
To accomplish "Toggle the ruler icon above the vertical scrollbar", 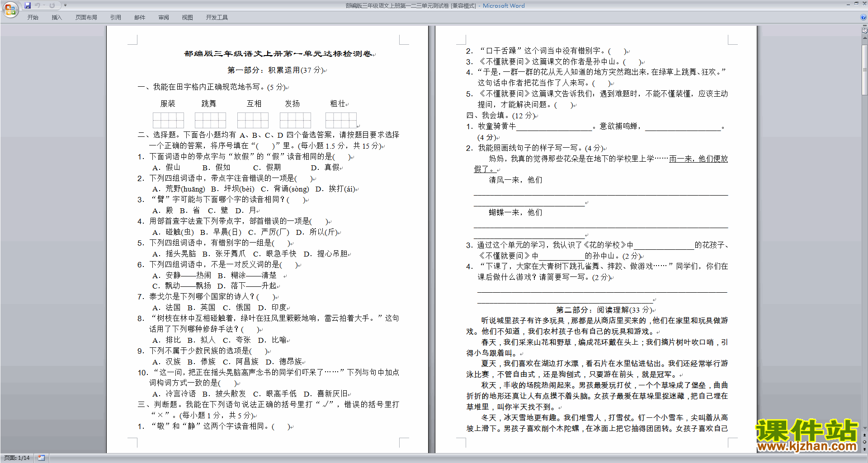I will 865,31.
